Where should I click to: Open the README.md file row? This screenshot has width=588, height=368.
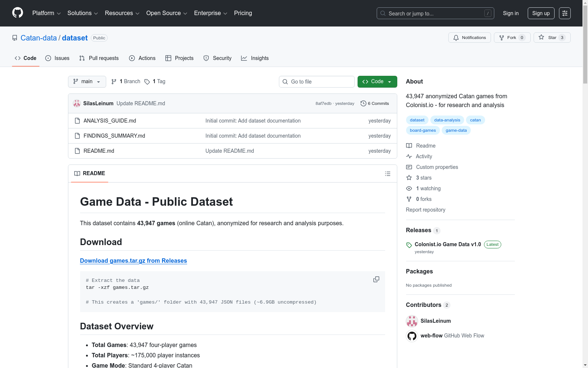[x=233, y=151]
